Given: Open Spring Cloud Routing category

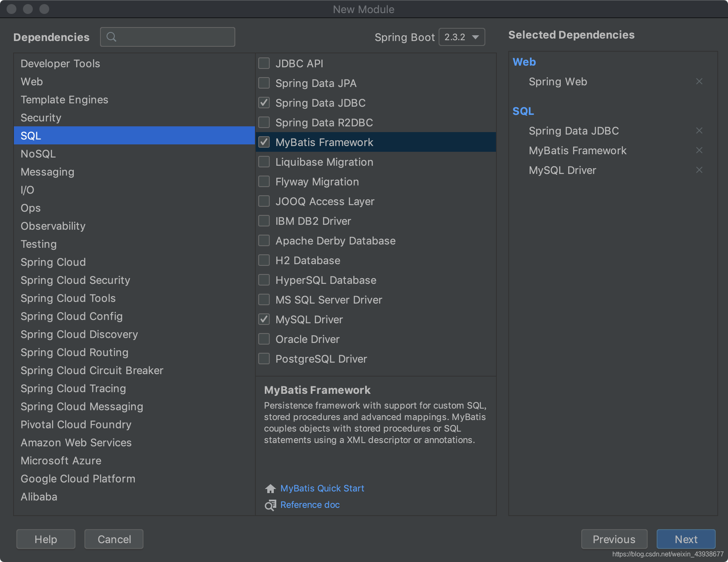Looking at the screenshot, I should pyautogui.click(x=134, y=352).
